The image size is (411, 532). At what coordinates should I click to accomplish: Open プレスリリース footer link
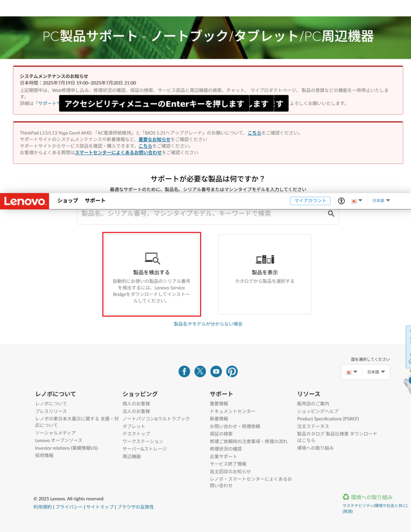click(x=51, y=411)
